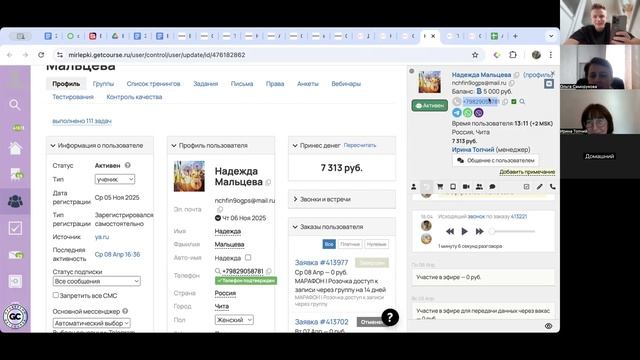Image resolution: width=640 pixels, height=360 pixels.
Task: Open the Тип dropdown showing ученик
Action: [x=115, y=179]
